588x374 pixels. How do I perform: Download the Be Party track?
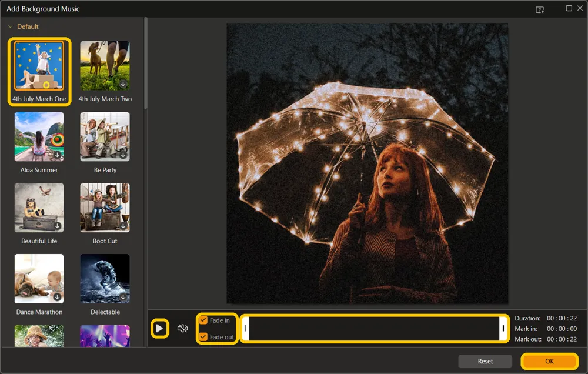pyautogui.click(x=123, y=155)
